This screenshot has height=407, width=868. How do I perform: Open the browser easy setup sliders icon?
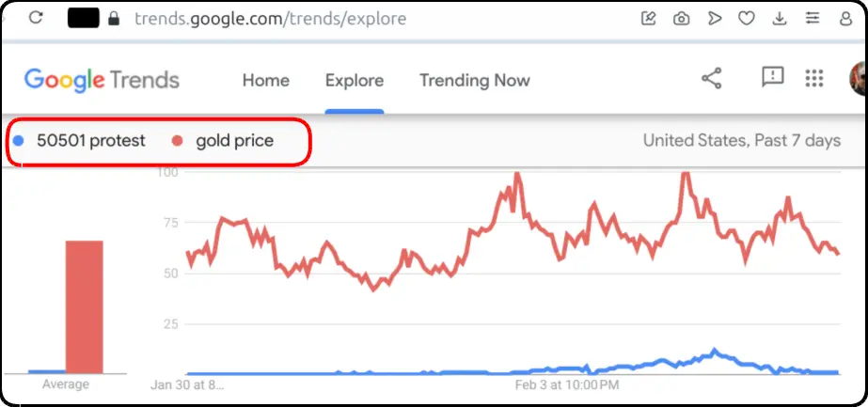[813, 19]
